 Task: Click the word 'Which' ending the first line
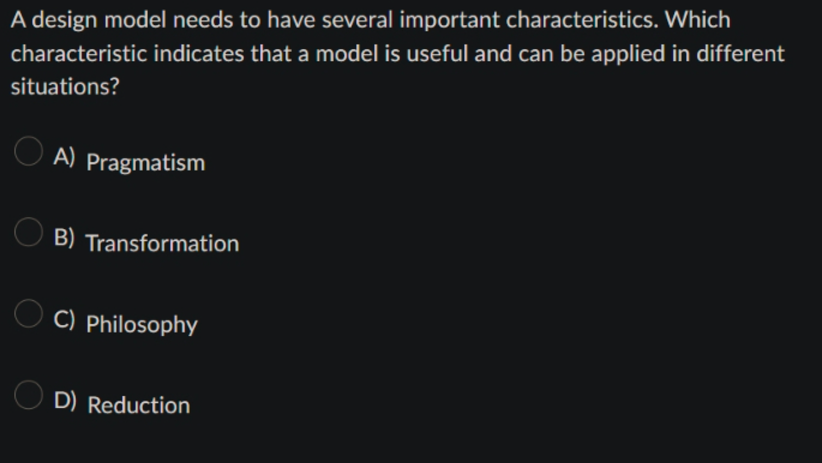698,20
